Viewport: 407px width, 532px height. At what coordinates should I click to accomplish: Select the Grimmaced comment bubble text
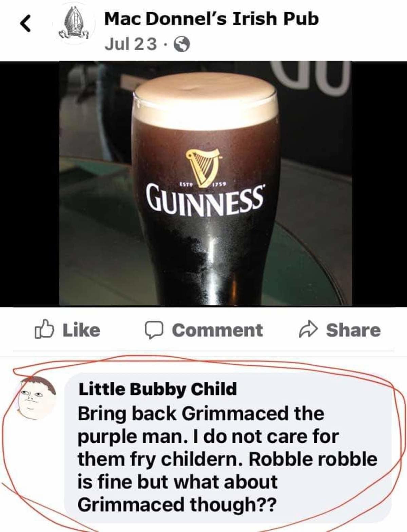(227, 459)
